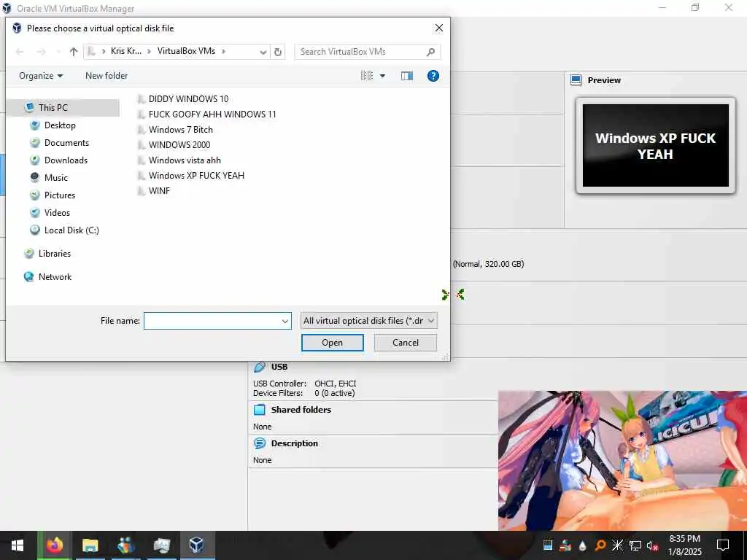Go to Downloads in the navigation pane

coord(66,160)
